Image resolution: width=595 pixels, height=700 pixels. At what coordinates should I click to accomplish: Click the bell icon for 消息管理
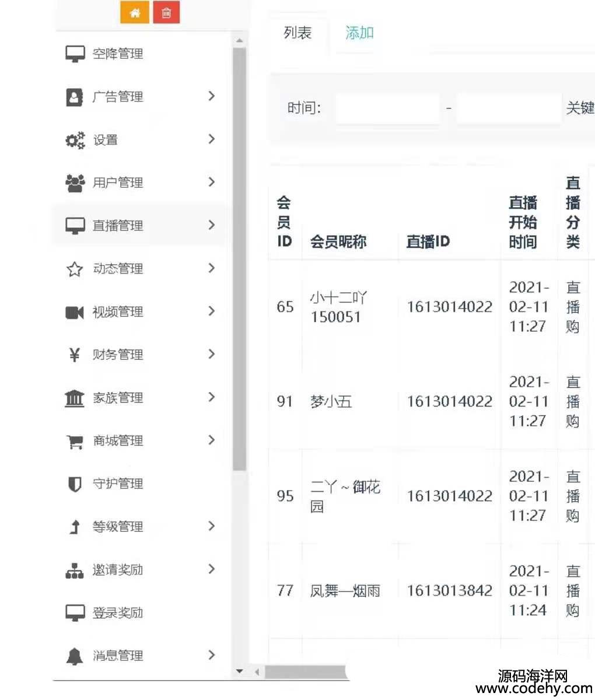(75, 656)
